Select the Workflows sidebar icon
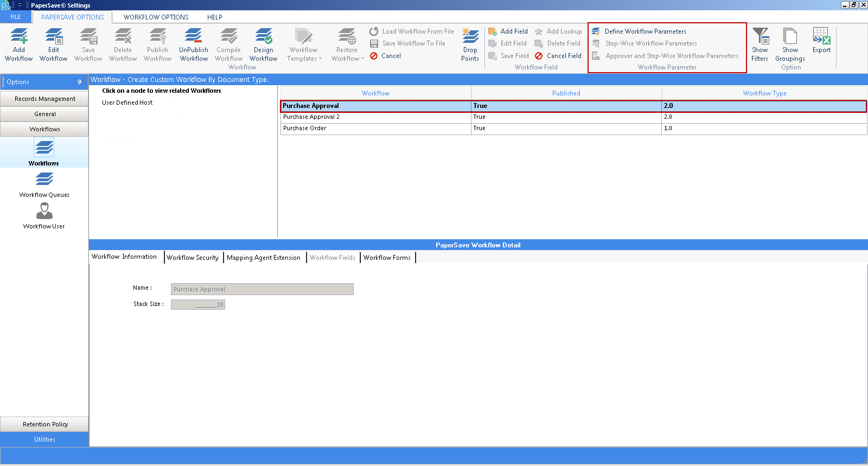The height and width of the screenshot is (466, 868). click(x=44, y=152)
